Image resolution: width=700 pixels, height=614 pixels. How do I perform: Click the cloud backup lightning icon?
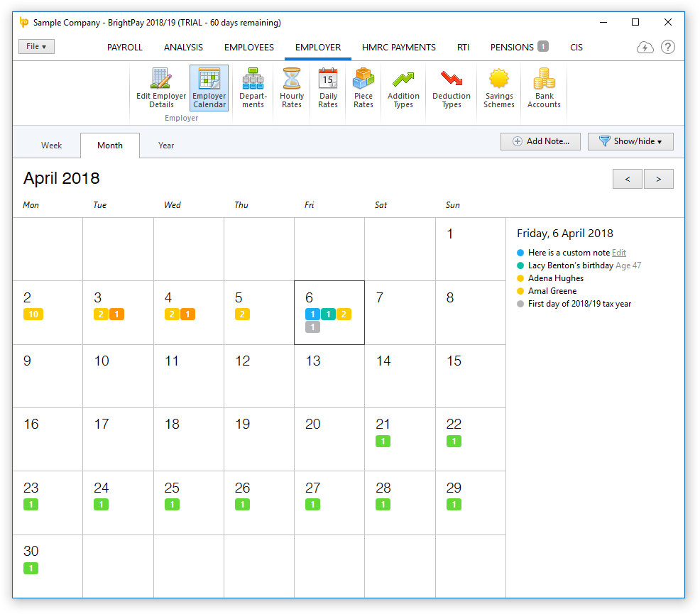(x=645, y=47)
